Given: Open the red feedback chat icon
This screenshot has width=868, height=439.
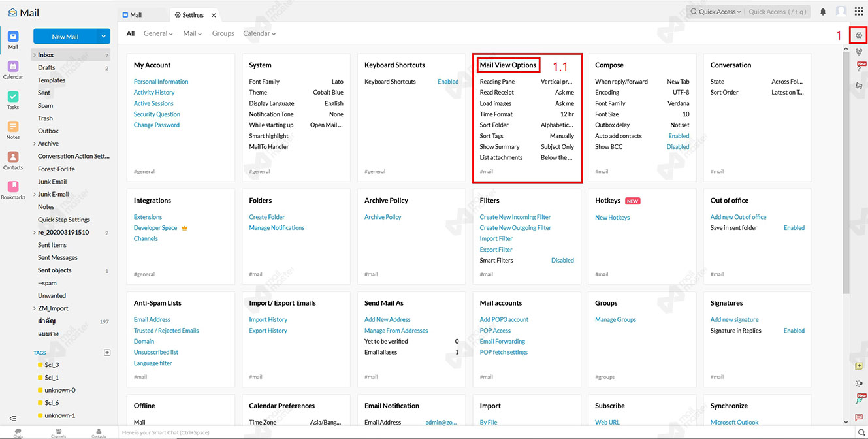Looking at the screenshot, I should (859, 417).
